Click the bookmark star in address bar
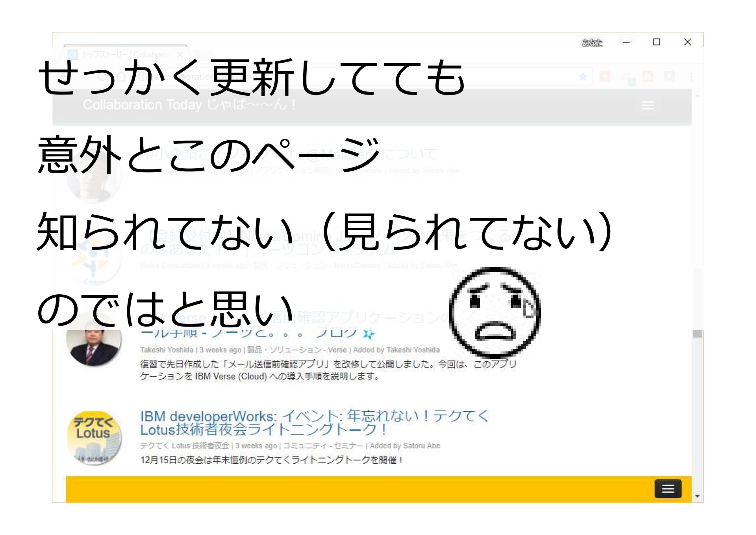 coord(583,76)
